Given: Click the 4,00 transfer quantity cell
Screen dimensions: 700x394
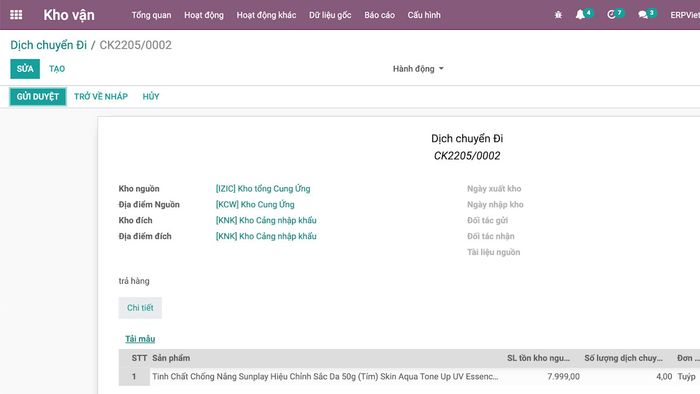Looking at the screenshot, I should pos(664,377).
